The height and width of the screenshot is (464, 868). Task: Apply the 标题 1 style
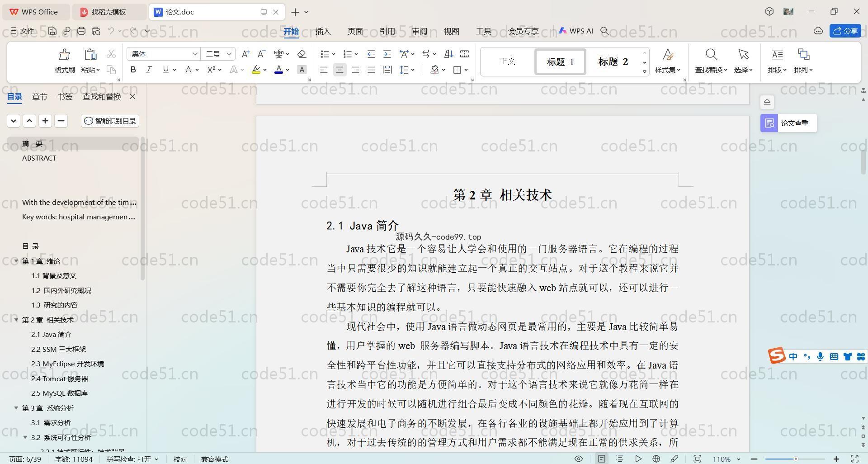tap(560, 62)
